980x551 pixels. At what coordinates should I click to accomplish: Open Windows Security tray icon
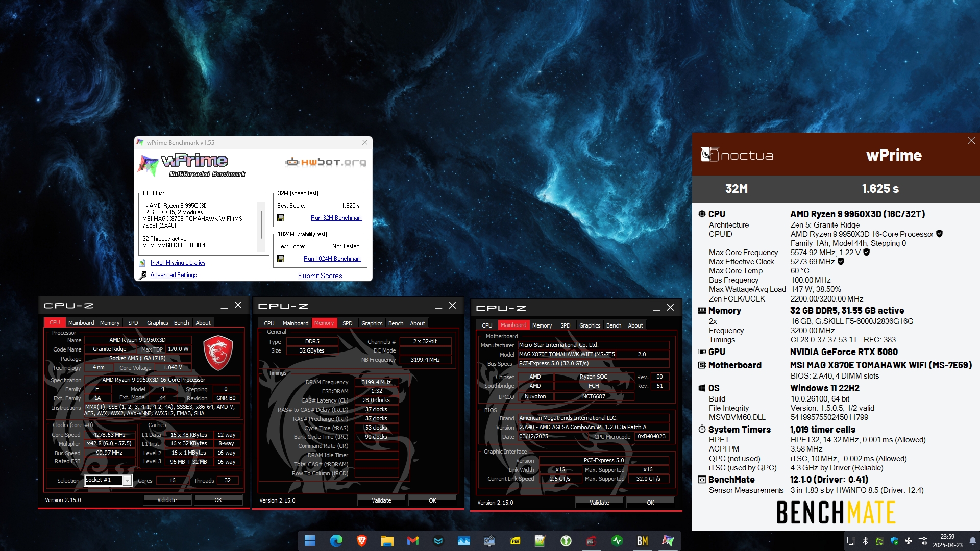click(894, 541)
